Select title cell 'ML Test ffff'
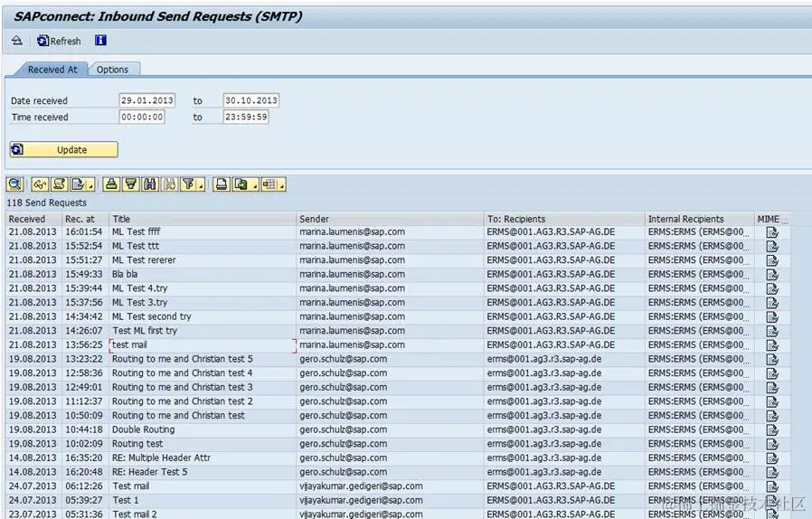This screenshot has height=519, width=812. (x=203, y=231)
